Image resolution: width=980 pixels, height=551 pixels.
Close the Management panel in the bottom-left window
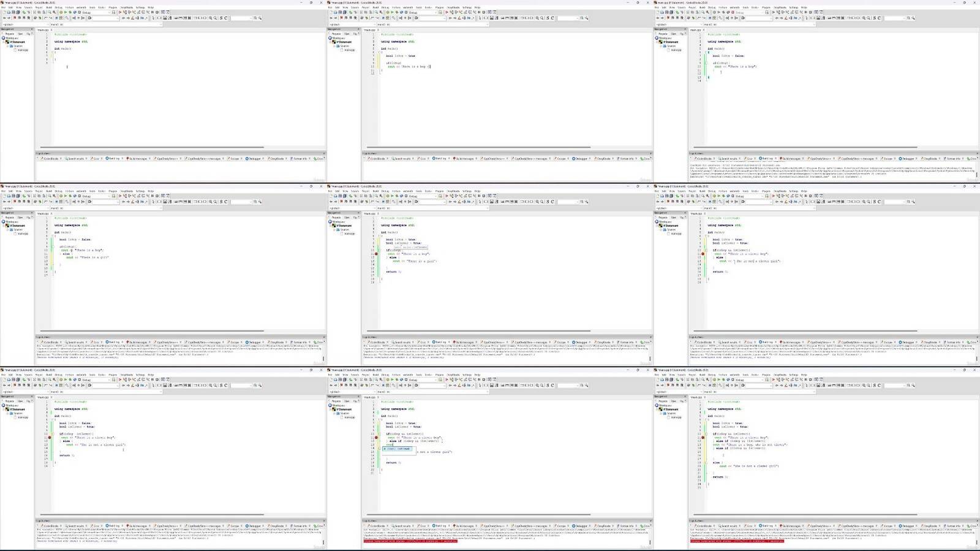(x=32, y=397)
